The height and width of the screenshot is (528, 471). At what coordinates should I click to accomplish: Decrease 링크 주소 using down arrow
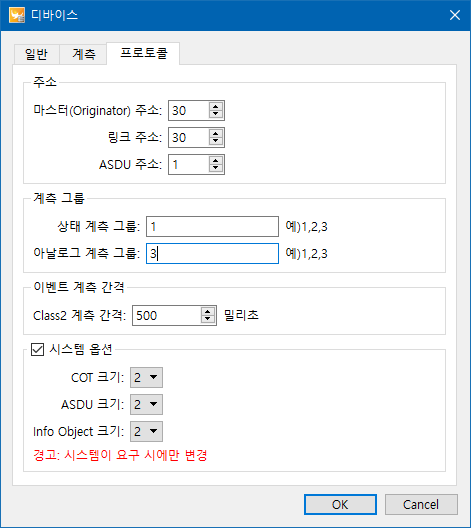click(216, 141)
